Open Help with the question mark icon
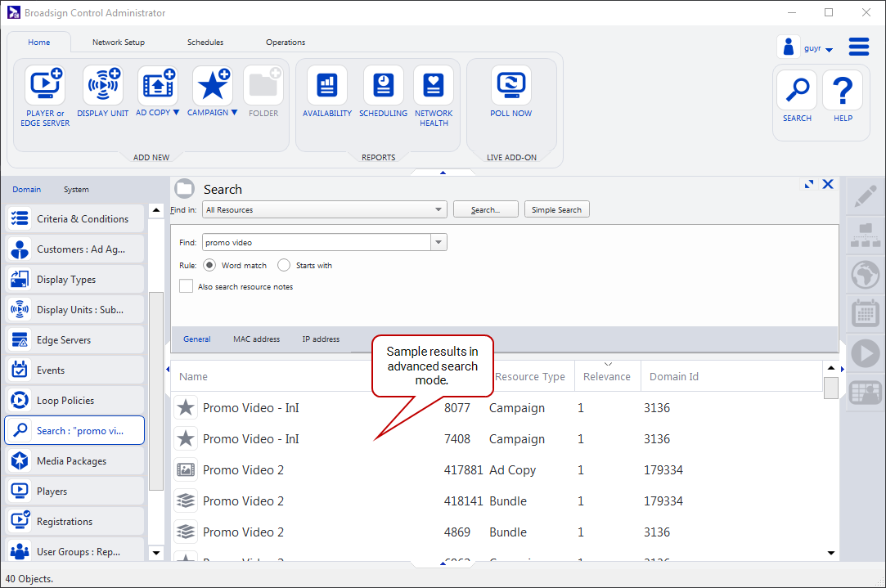 coord(843,91)
